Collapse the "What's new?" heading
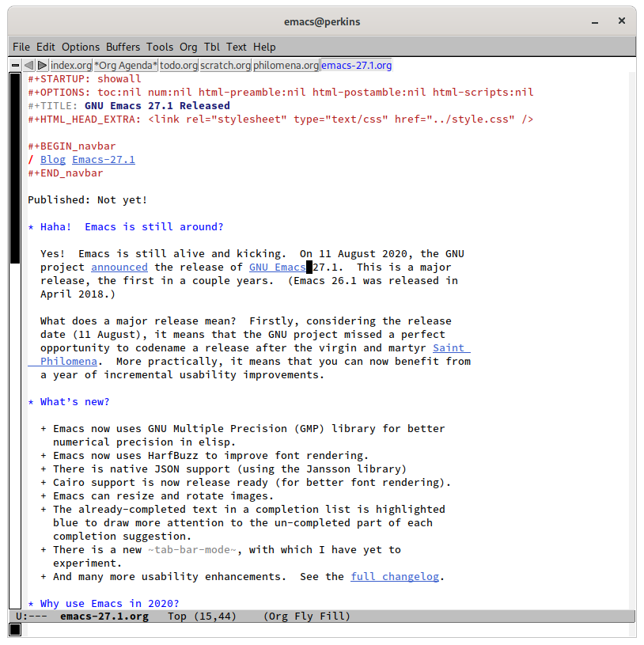Viewport: 644px width, 645px height. tap(74, 402)
